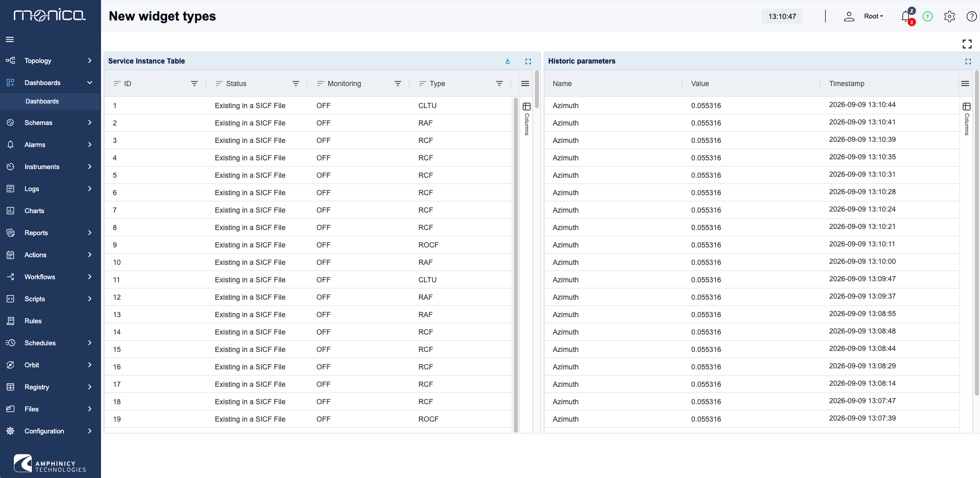
Task: Sort by Timestamp column header
Action: (847, 84)
